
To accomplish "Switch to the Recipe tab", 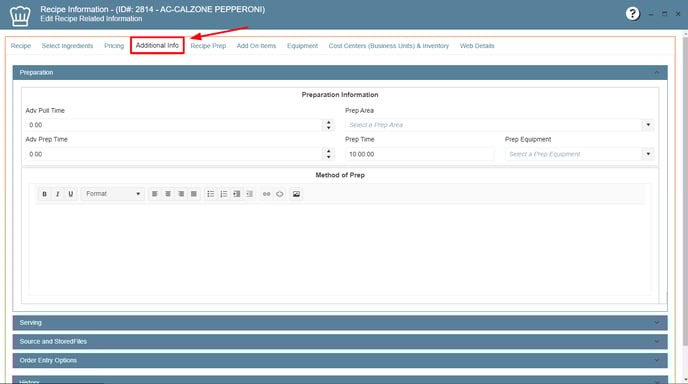I will pyautogui.click(x=21, y=46).
